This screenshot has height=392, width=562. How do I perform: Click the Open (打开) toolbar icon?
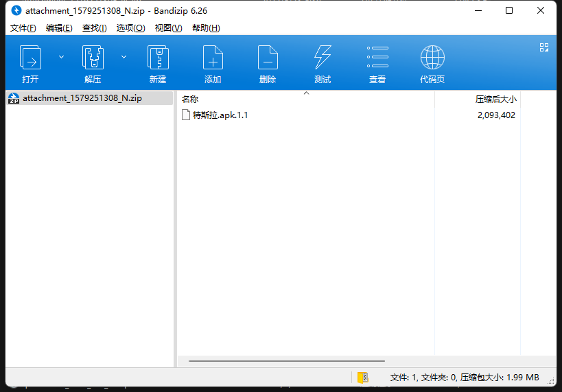click(x=30, y=58)
